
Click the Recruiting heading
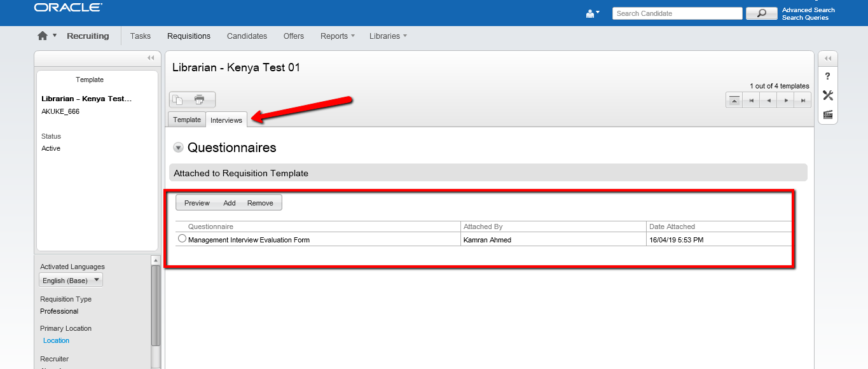[88, 36]
